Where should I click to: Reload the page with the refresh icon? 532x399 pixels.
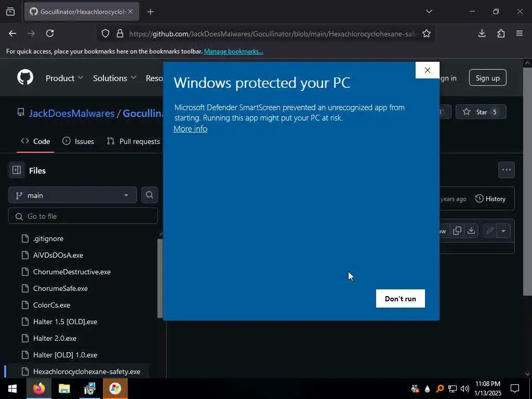50,33
